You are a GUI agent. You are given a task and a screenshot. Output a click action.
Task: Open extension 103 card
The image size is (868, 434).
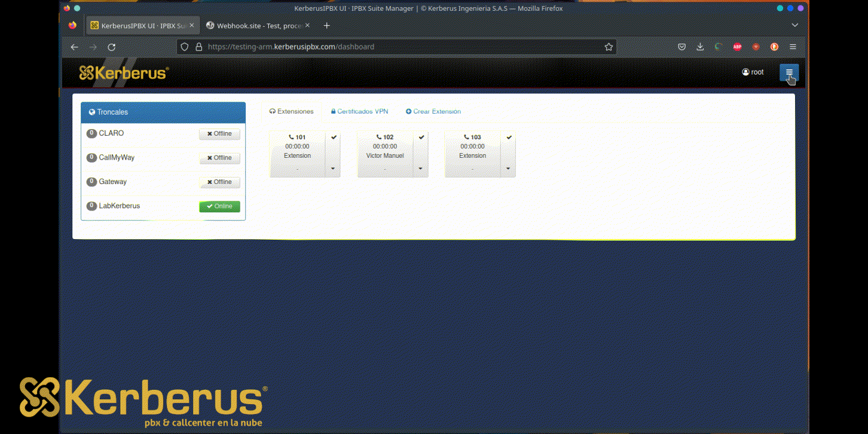coord(472,154)
